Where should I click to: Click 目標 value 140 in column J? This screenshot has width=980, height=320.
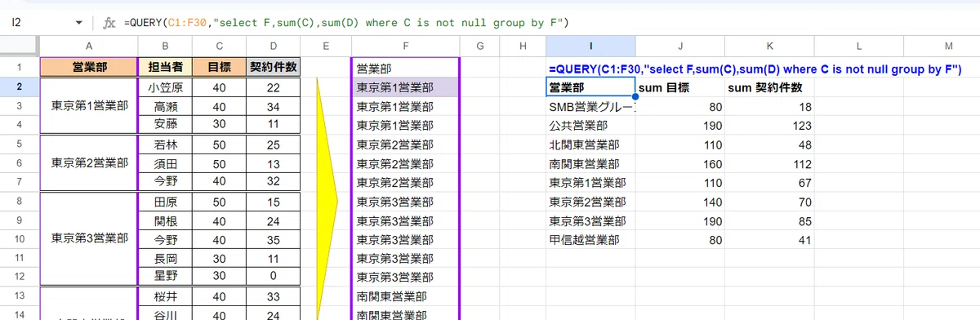coord(679,201)
